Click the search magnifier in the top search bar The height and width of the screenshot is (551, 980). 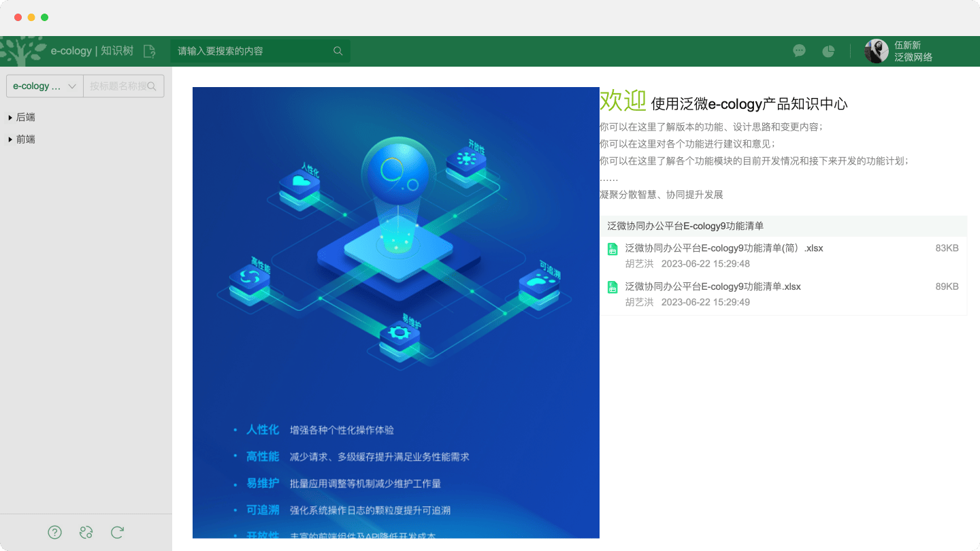coord(338,51)
